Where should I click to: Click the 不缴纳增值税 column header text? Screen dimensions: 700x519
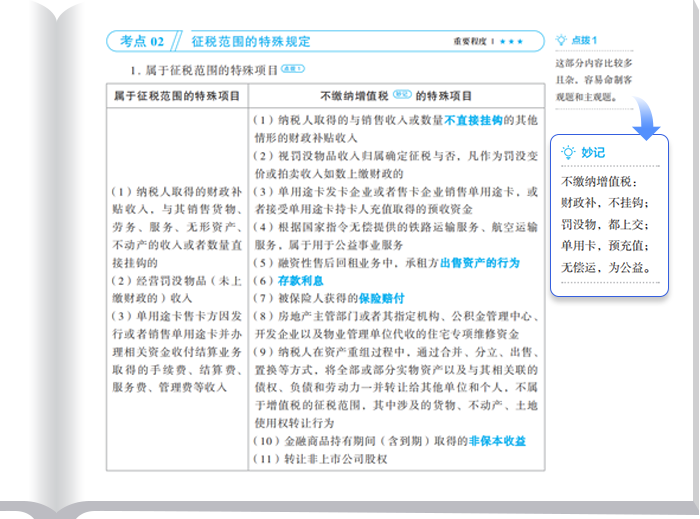pyautogui.click(x=354, y=95)
